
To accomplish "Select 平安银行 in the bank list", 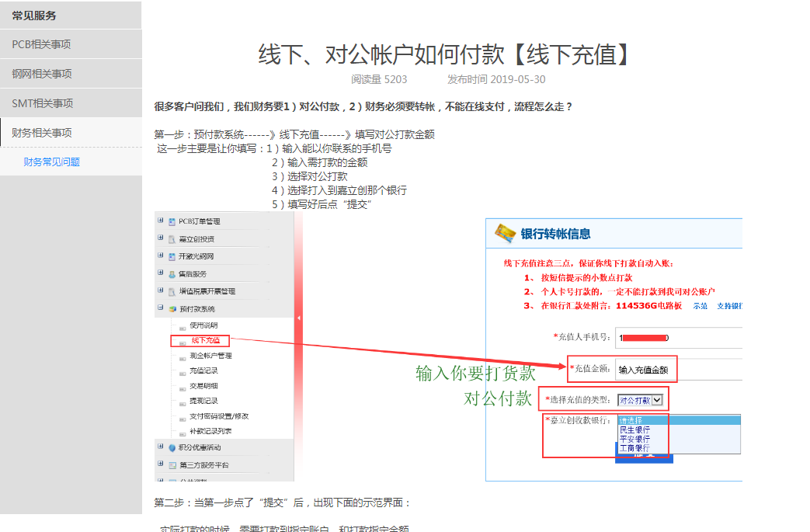I will [x=634, y=439].
